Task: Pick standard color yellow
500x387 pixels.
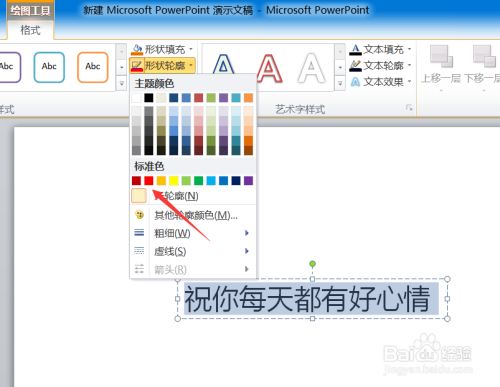Action: pos(174,181)
